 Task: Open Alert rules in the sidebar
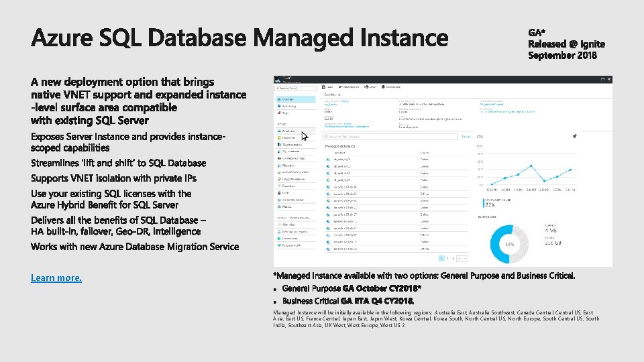pyautogui.click(x=296, y=225)
